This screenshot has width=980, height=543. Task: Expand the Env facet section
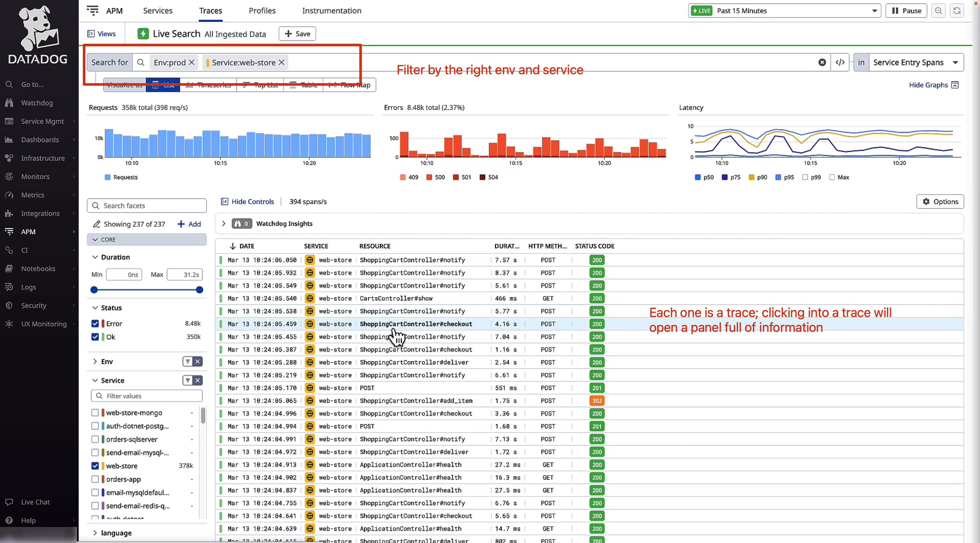95,361
